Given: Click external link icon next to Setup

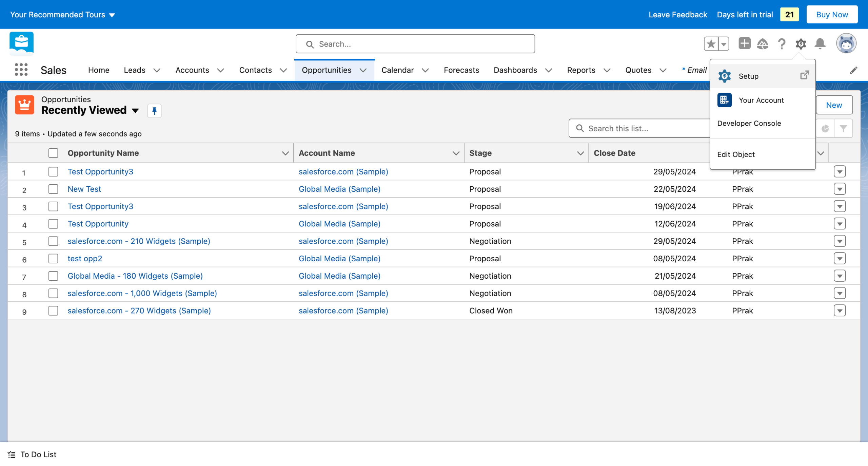Looking at the screenshot, I should pos(805,75).
